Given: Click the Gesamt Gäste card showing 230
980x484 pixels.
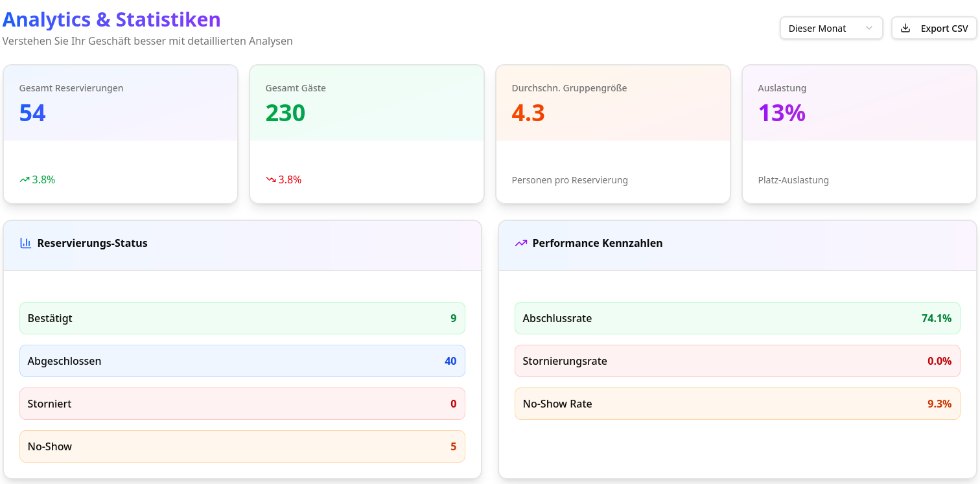Looking at the screenshot, I should pos(367,134).
